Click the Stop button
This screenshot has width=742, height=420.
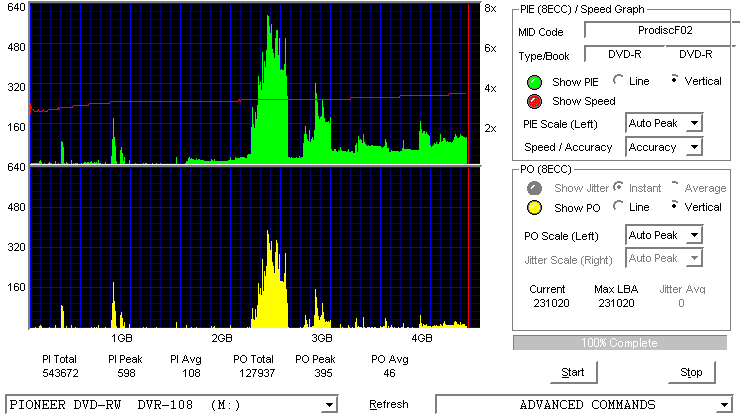click(x=691, y=373)
